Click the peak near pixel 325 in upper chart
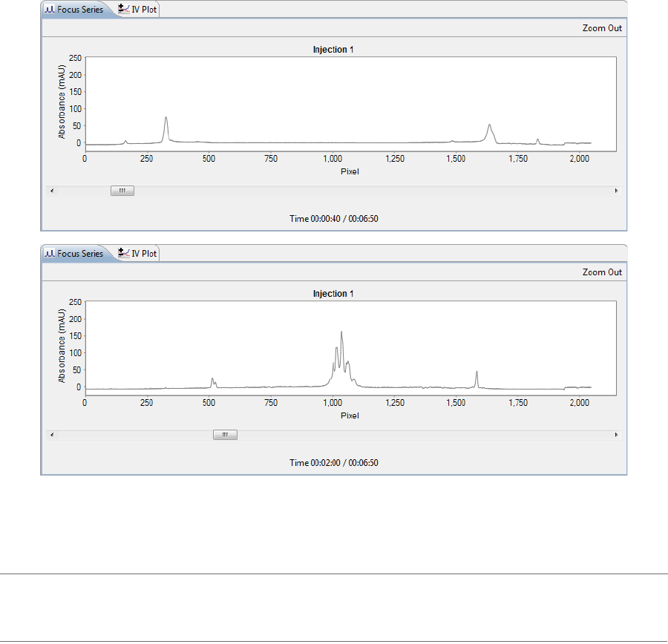 point(166,119)
